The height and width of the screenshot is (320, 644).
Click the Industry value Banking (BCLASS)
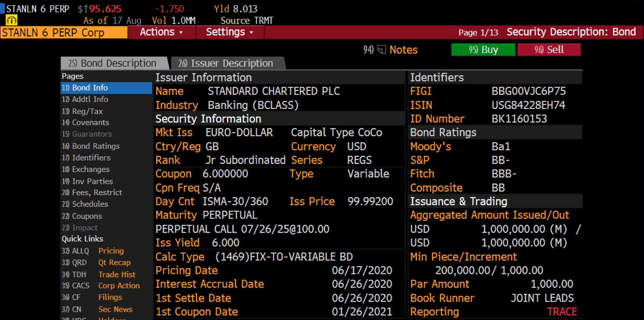253,105
